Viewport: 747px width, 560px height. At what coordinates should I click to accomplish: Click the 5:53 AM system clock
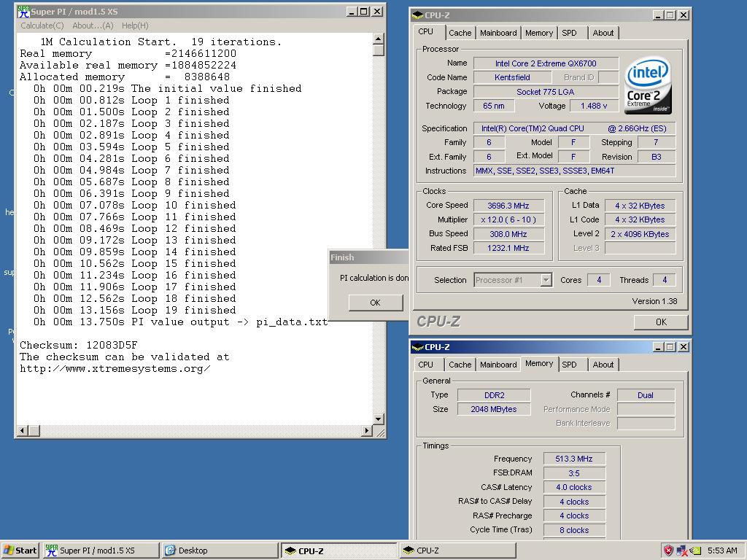722,551
